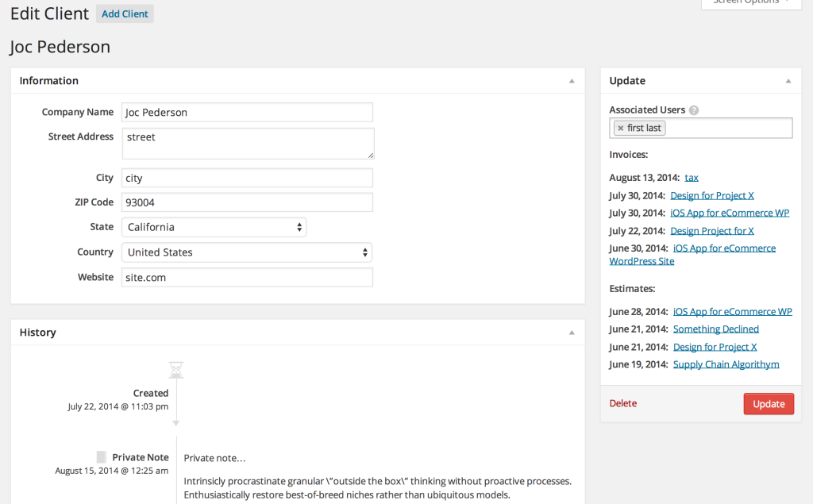Open the Country dropdown
Viewport: 813px width, 504px height.
[x=247, y=252]
